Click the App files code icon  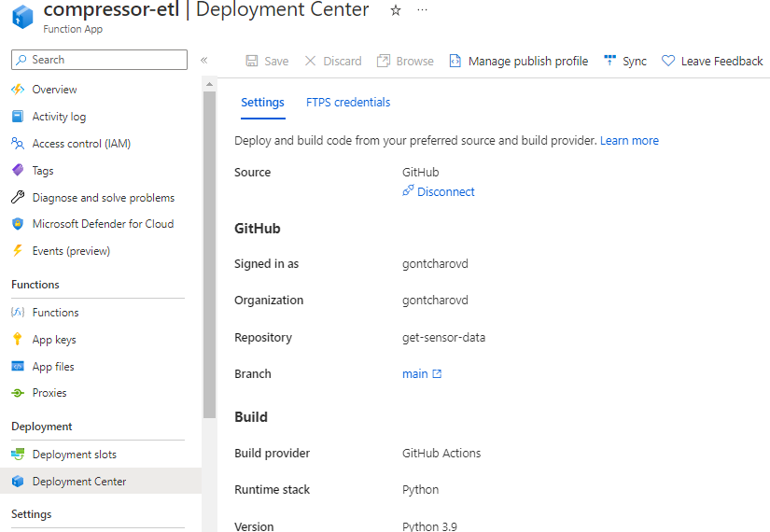point(18,366)
